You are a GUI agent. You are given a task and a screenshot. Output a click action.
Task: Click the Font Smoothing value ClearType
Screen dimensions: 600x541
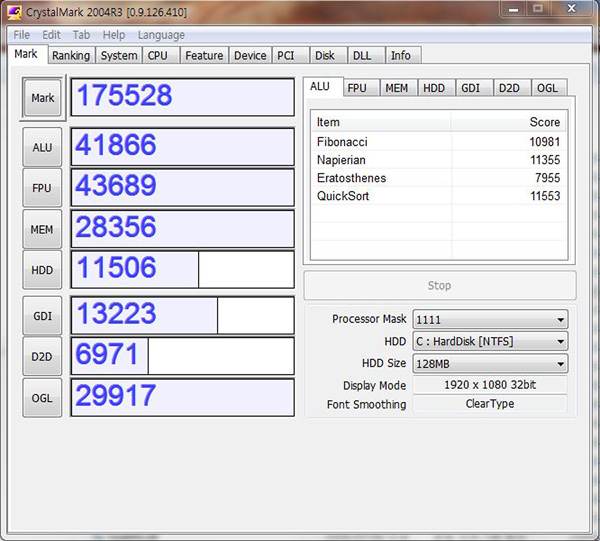click(490, 404)
